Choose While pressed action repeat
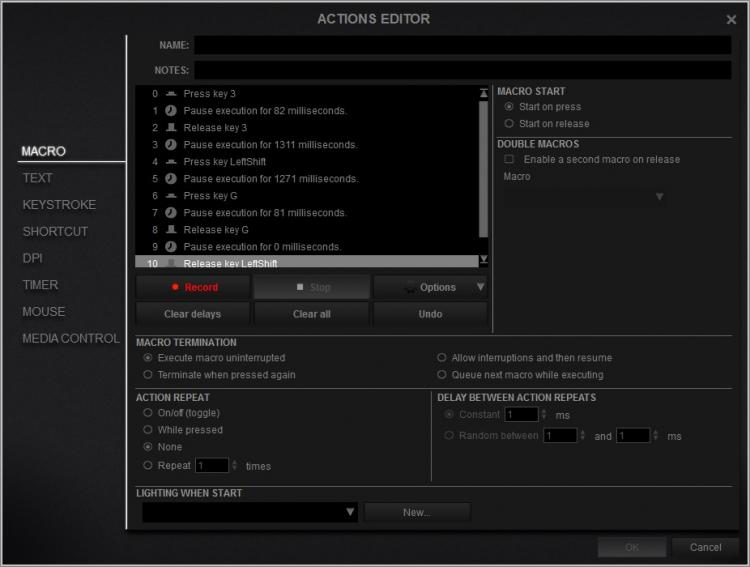The height and width of the screenshot is (567, 750). coord(148,429)
